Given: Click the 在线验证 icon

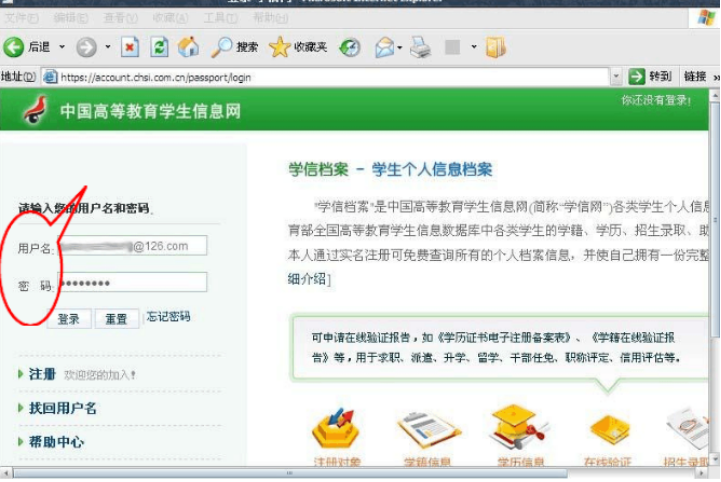Looking at the screenshot, I should click(610, 431).
